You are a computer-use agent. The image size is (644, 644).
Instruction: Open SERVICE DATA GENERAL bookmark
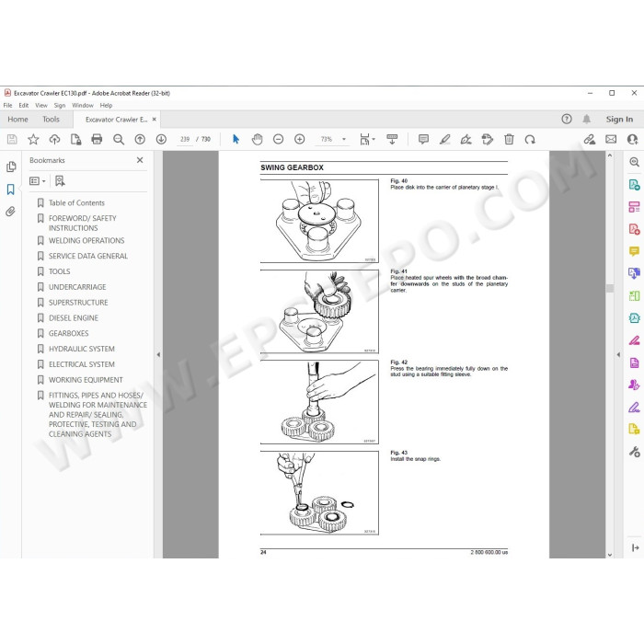(x=88, y=256)
